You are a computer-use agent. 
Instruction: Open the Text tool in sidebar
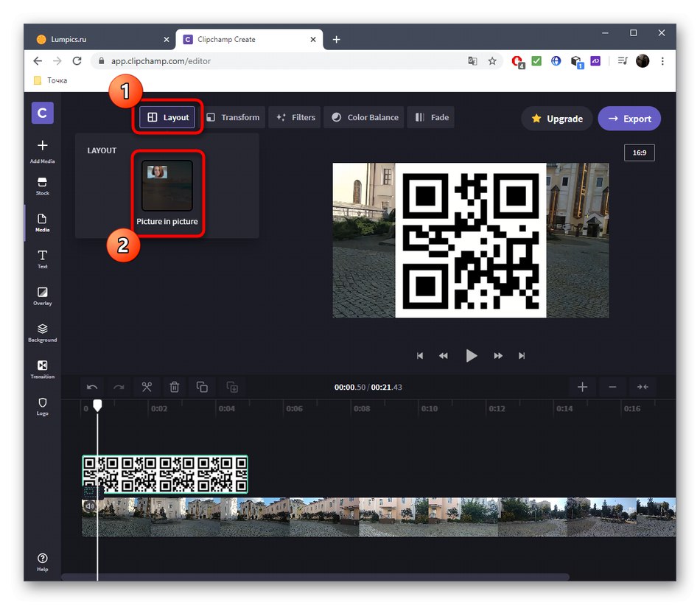43,259
